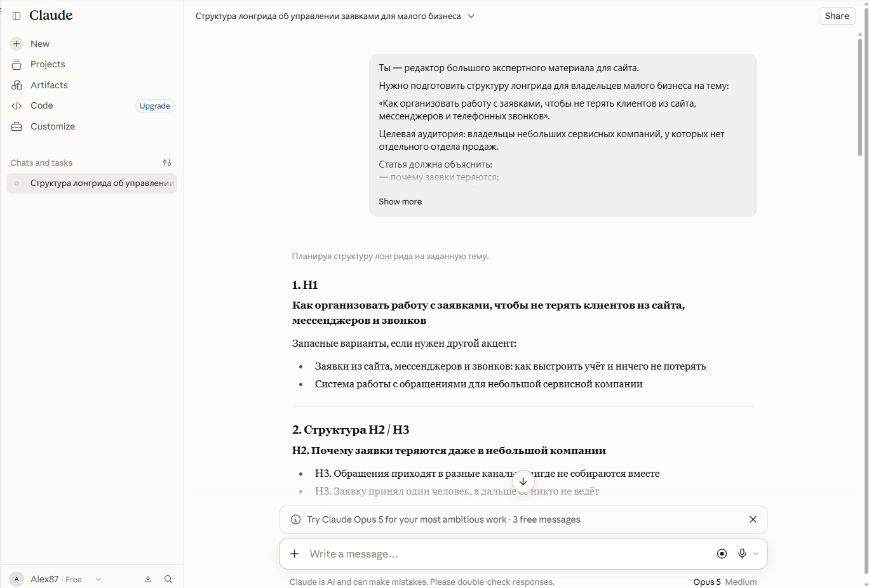This screenshot has height=588, width=869.
Task: Click the disclaimer 'Claude is AI and can make mistakes'
Action: coord(422,582)
